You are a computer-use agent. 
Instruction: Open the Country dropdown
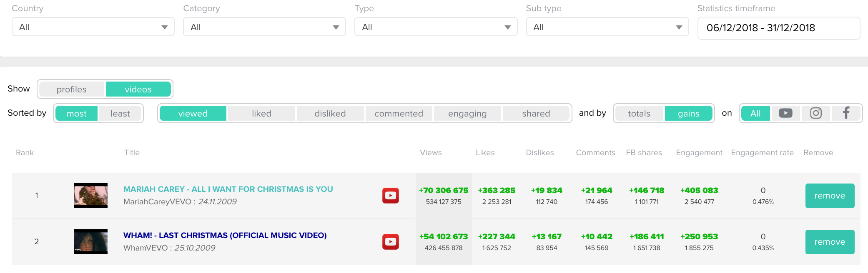click(93, 27)
